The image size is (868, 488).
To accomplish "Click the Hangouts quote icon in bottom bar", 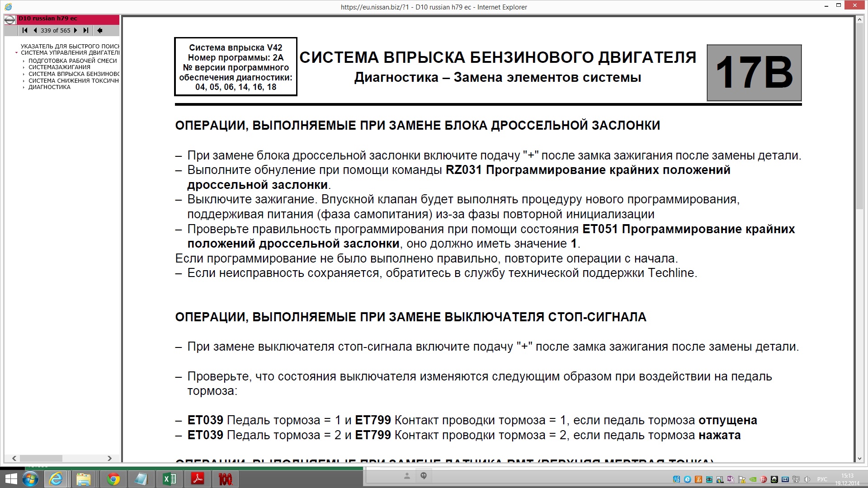I will (x=424, y=476).
